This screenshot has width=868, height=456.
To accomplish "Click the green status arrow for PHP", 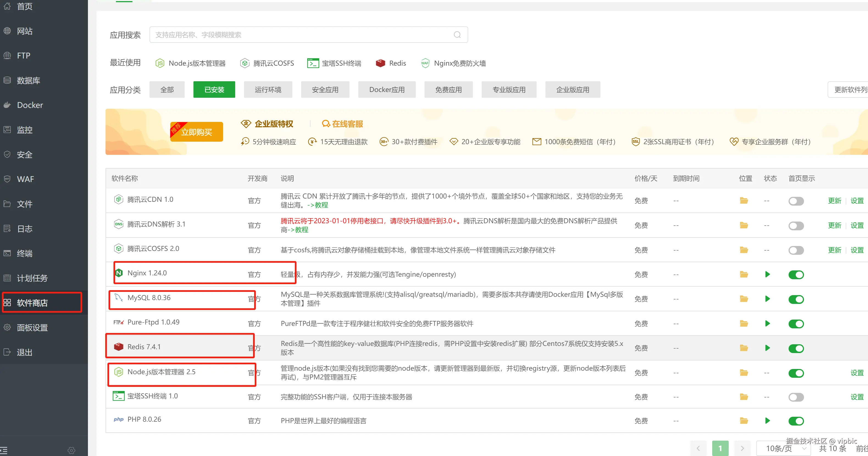I will point(768,421).
